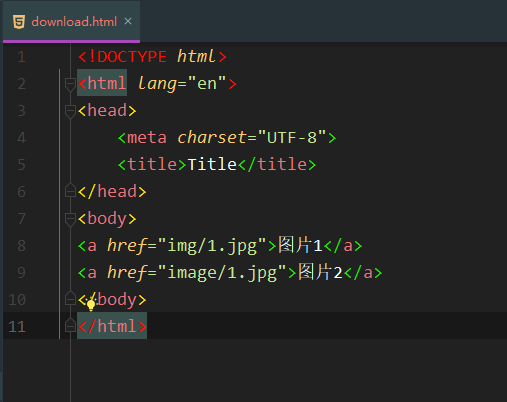Screen dimensions: 507x402
Task: Toggle fold marker at closing html tag line 11
Action: point(70,325)
